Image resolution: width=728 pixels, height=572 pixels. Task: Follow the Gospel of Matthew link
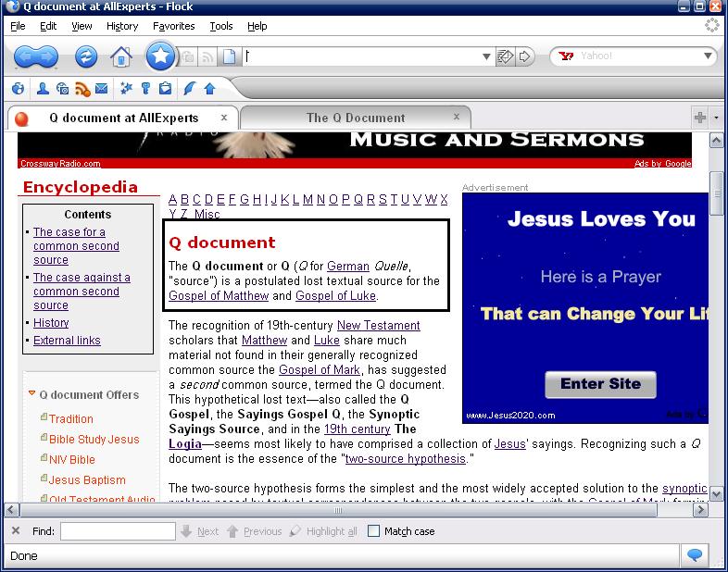pyautogui.click(x=219, y=296)
